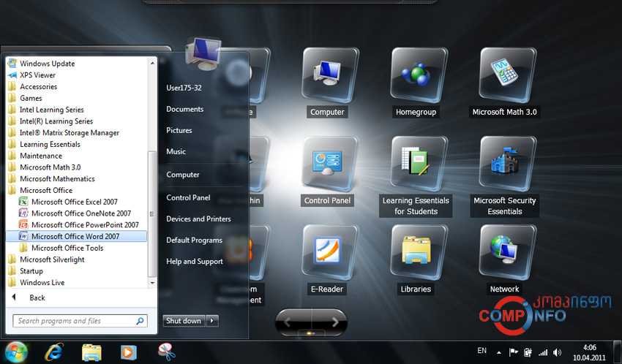Open Music from Start menu
This screenshot has width=622, height=364.
pyautogui.click(x=176, y=151)
